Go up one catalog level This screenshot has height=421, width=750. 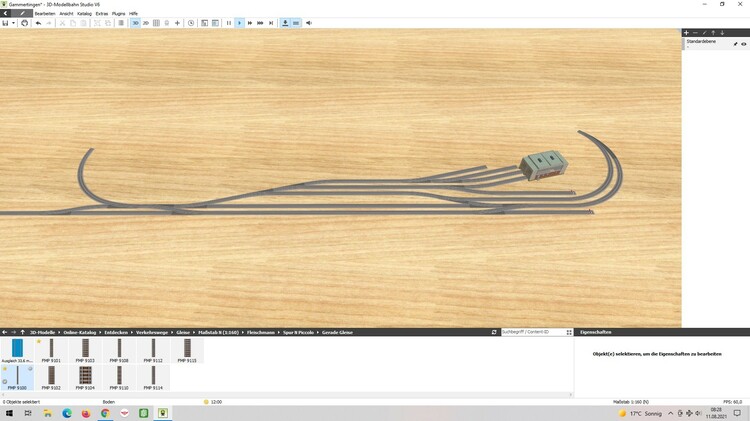point(22,332)
